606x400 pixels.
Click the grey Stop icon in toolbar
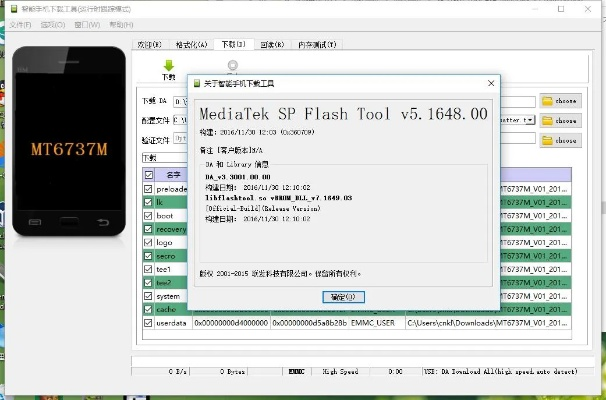point(232,65)
